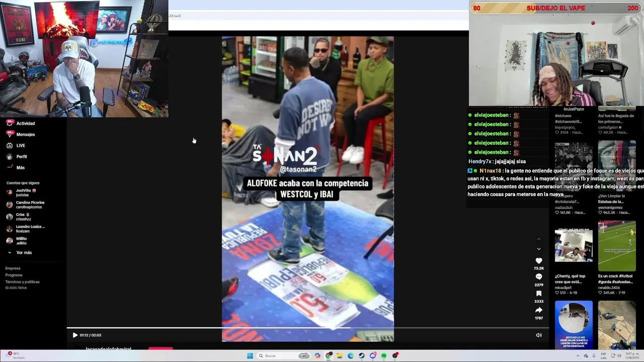
Task: Open the cristorata7 black-and-white video thumbnail
Action: click(574, 166)
